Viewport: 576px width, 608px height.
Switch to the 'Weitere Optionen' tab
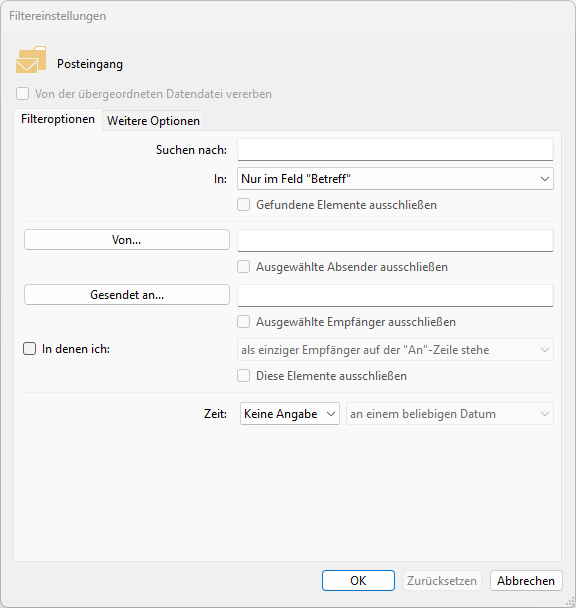[x=153, y=121]
